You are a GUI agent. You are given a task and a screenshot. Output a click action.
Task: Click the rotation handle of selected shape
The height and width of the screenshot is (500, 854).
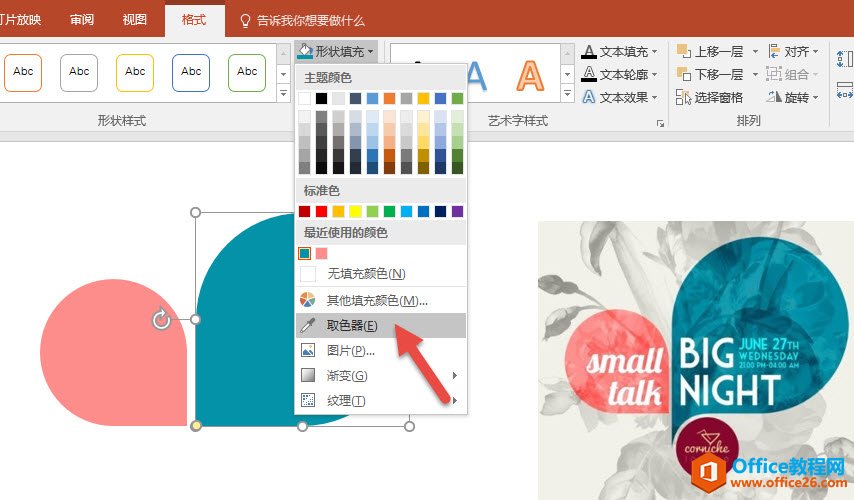161,319
